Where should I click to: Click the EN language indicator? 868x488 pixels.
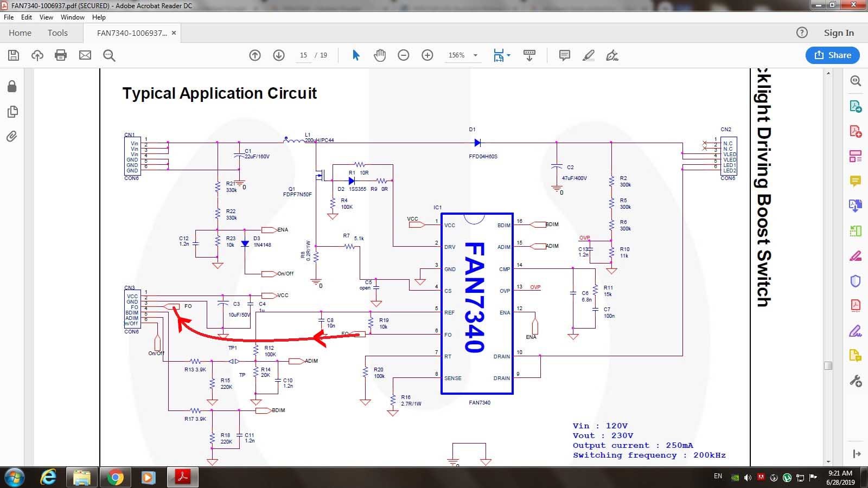tap(718, 476)
